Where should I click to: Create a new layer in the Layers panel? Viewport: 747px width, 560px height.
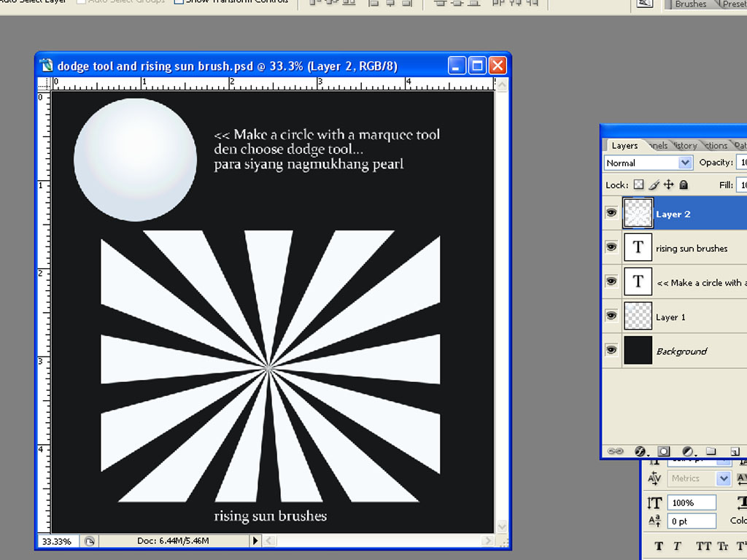click(734, 451)
